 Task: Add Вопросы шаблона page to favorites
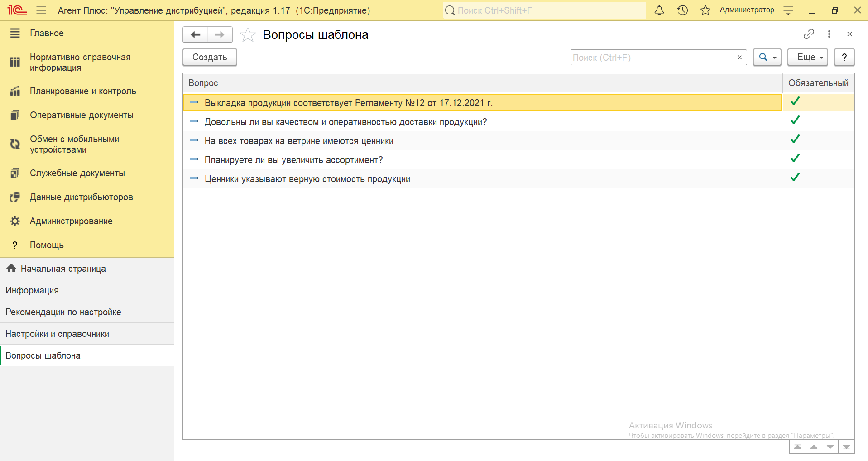click(248, 35)
